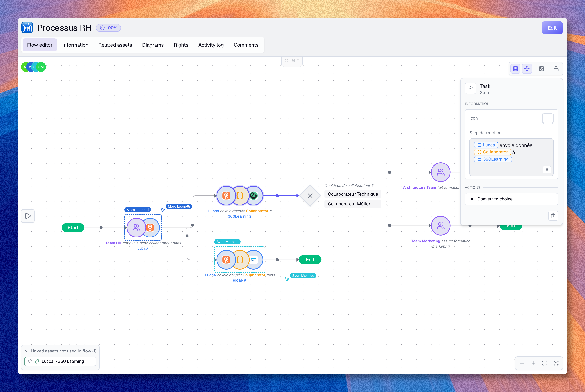Click the A user avatar
The width and height of the screenshot is (585, 392).
click(24, 67)
